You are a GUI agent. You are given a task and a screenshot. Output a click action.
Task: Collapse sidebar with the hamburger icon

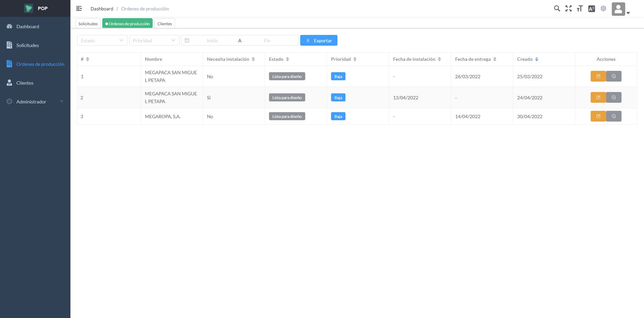79,8
